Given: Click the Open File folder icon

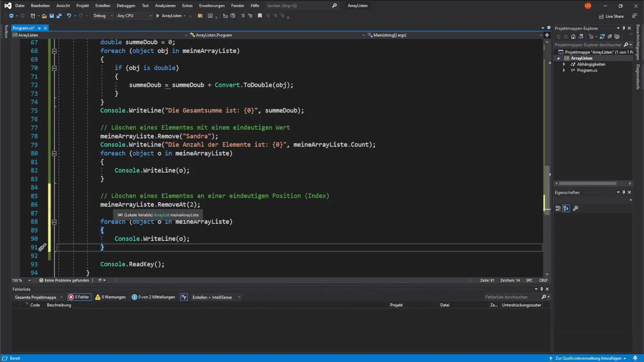Looking at the screenshot, I should click(44, 16).
